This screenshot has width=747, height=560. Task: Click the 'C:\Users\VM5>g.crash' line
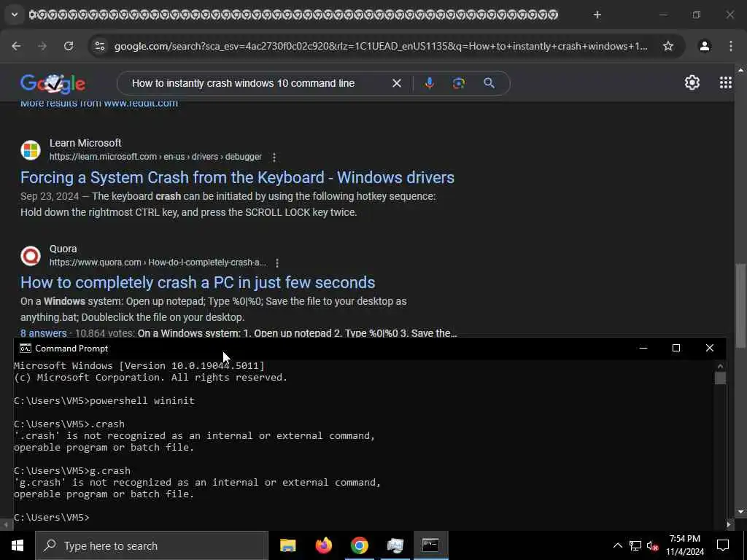tap(72, 471)
